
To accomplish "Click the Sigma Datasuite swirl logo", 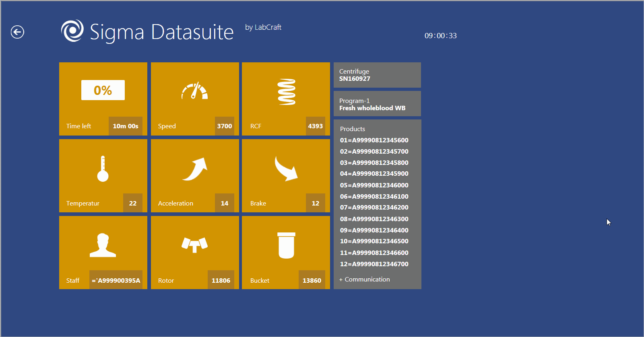I will [72, 31].
